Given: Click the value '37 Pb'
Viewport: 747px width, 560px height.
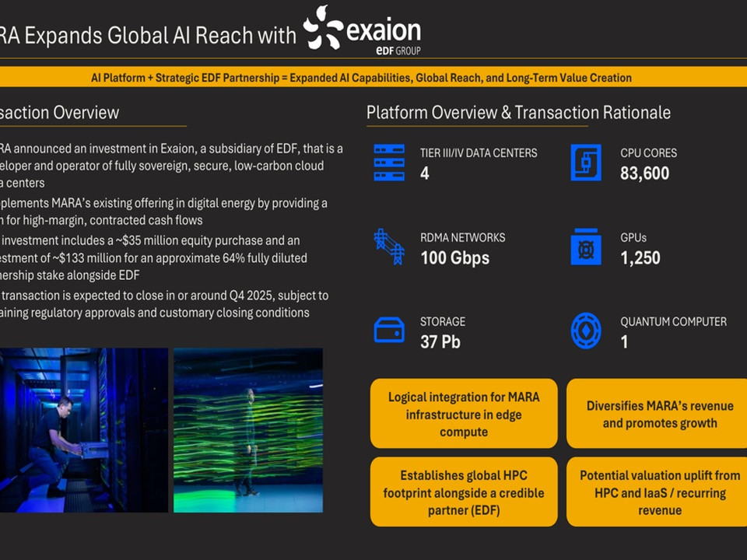Looking at the screenshot, I should 440,342.
